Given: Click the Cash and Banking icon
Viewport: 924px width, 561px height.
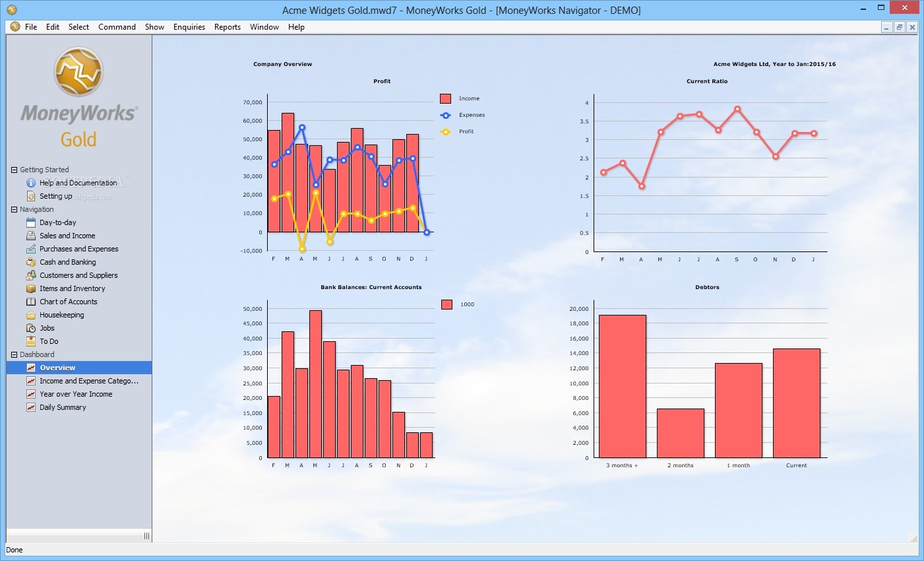Looking at the screenshot, I should click(x=31, y=262).
